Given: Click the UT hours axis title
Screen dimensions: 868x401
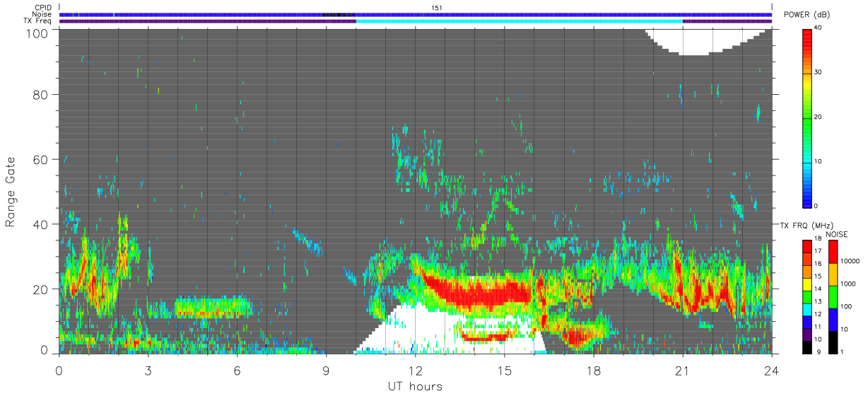Looking at the screenshot, I should [415, 387].
